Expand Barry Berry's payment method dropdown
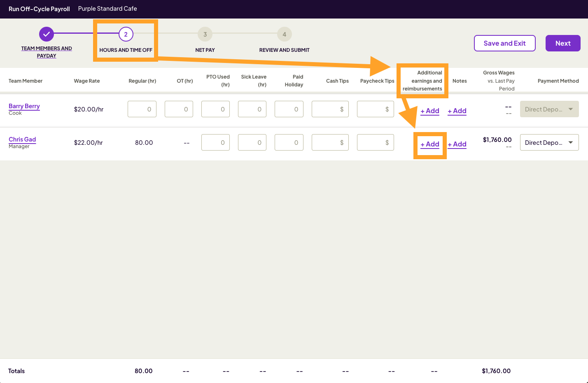This screenshot has height=383, width=588. click(x=549, y=109)
